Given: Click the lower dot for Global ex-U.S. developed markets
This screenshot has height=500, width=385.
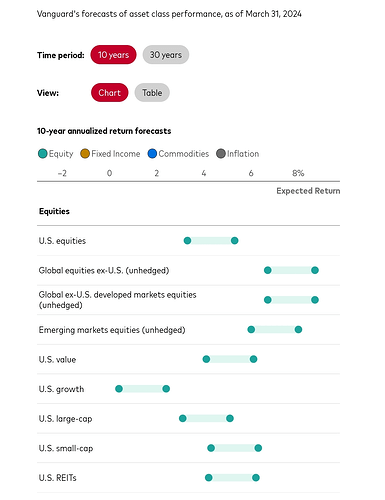Looking at the screenshot, I should click(x=268, y=300).
